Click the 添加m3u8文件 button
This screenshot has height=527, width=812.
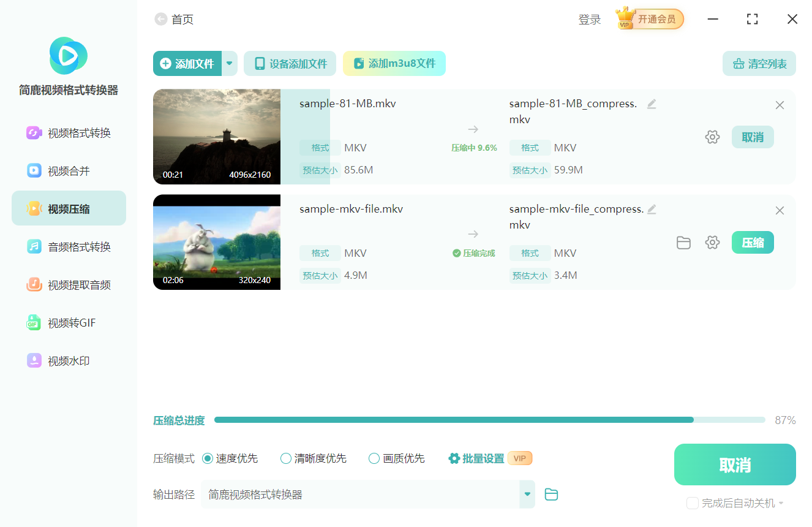394,64
